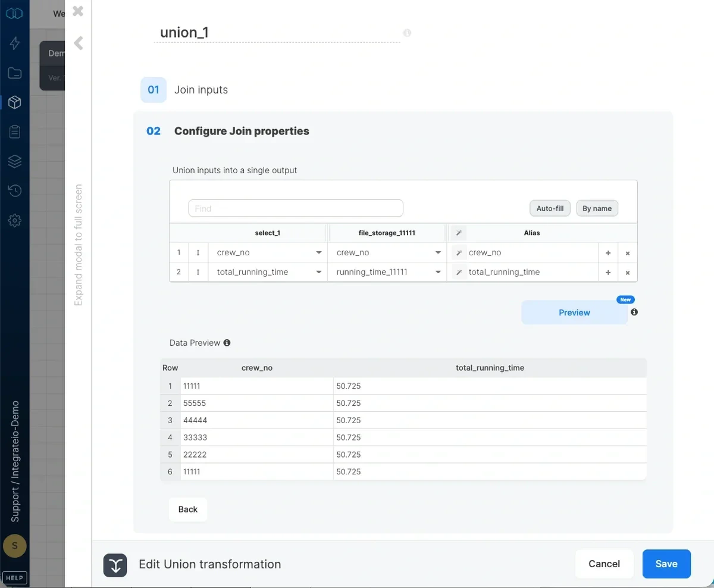
Task: Click the total_running_time preview column header
Action: click(x=490, y=368)
